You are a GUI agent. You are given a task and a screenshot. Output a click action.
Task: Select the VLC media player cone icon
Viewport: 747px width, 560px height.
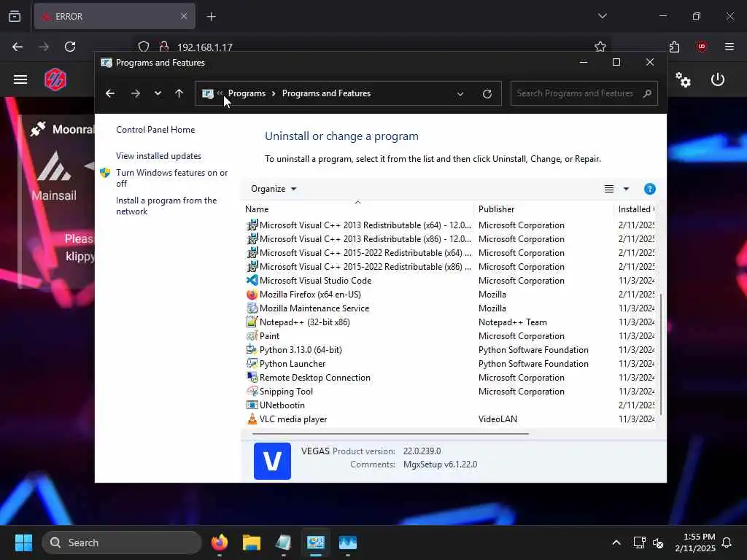pos(252,419)
